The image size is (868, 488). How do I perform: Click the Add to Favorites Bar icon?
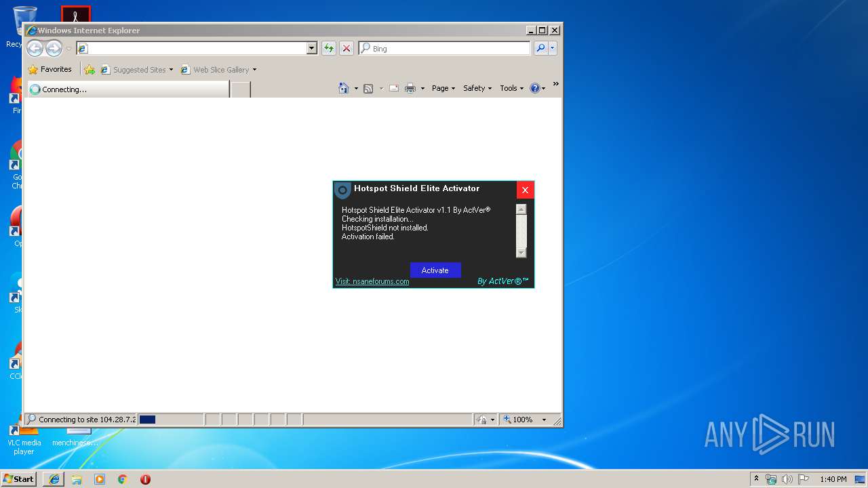click(90, 69)
